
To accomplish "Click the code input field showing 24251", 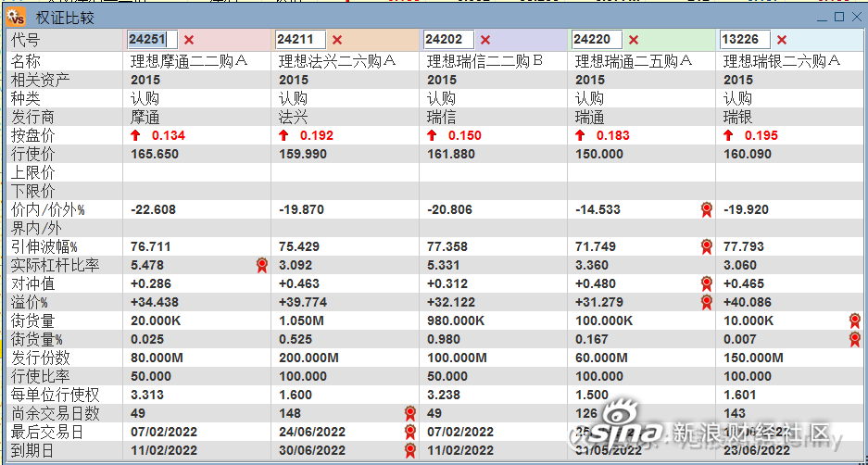I will 152,39.
